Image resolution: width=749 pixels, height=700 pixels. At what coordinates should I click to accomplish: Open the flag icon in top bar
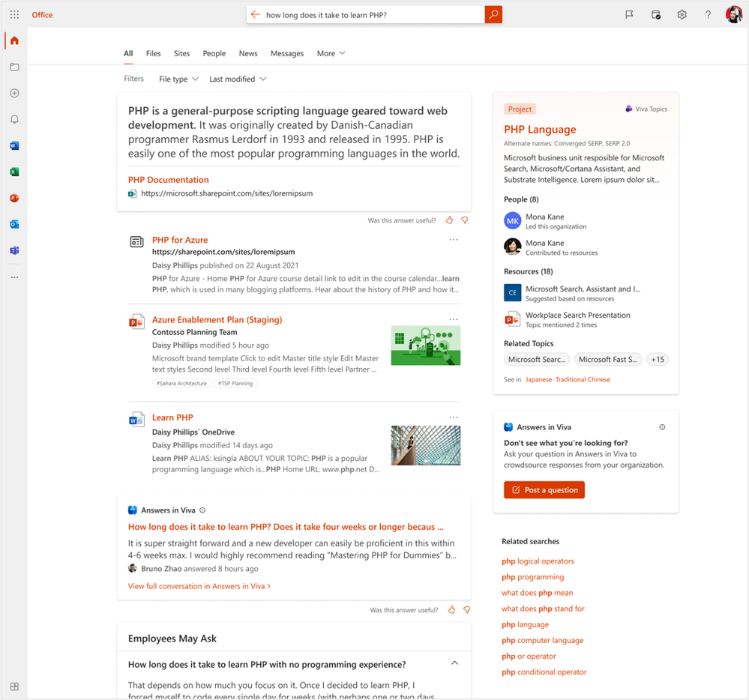pyautogui.click(x=629, y=15)
